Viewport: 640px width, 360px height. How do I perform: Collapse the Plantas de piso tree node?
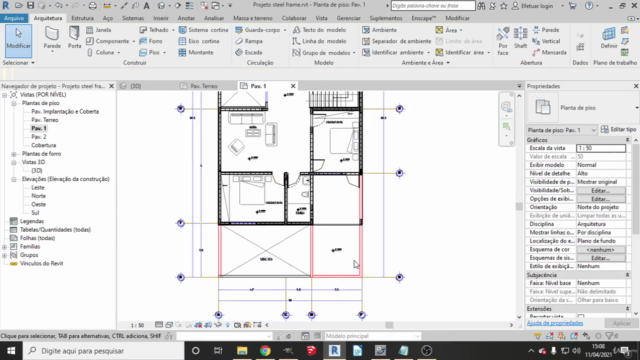point(13,103)
